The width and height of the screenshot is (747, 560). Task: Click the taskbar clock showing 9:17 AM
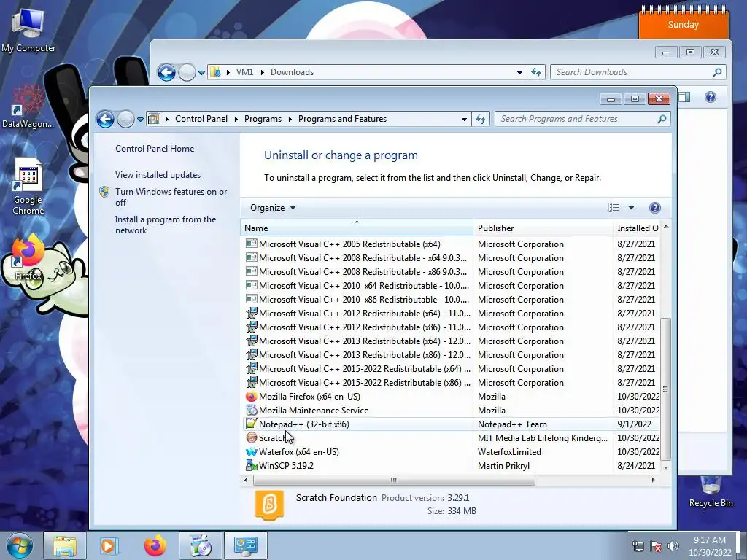(709, 546)
